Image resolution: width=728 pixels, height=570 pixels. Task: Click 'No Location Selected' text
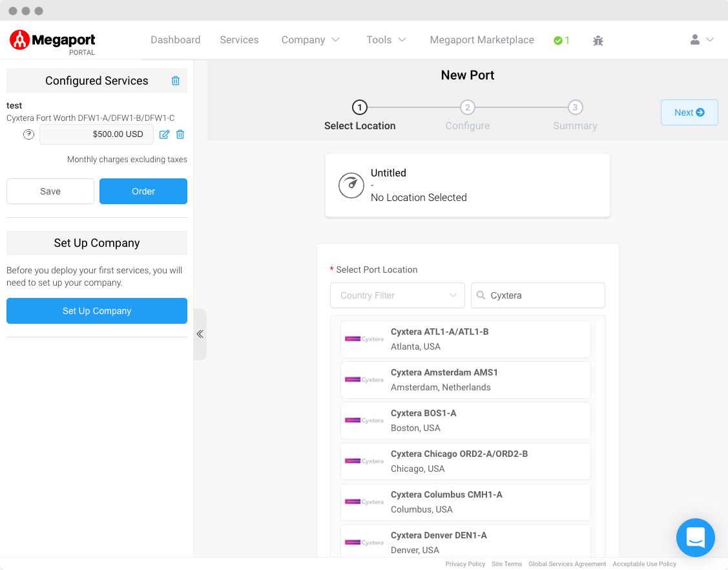419,198
